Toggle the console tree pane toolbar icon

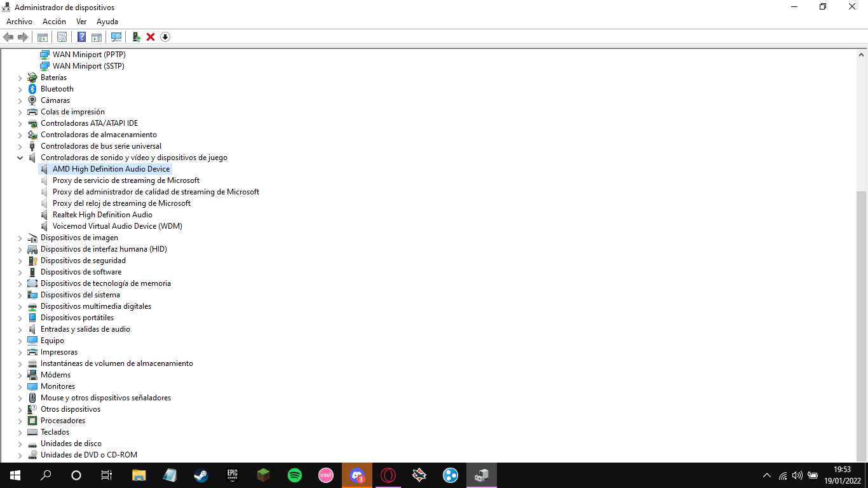[x=43, y=37]
